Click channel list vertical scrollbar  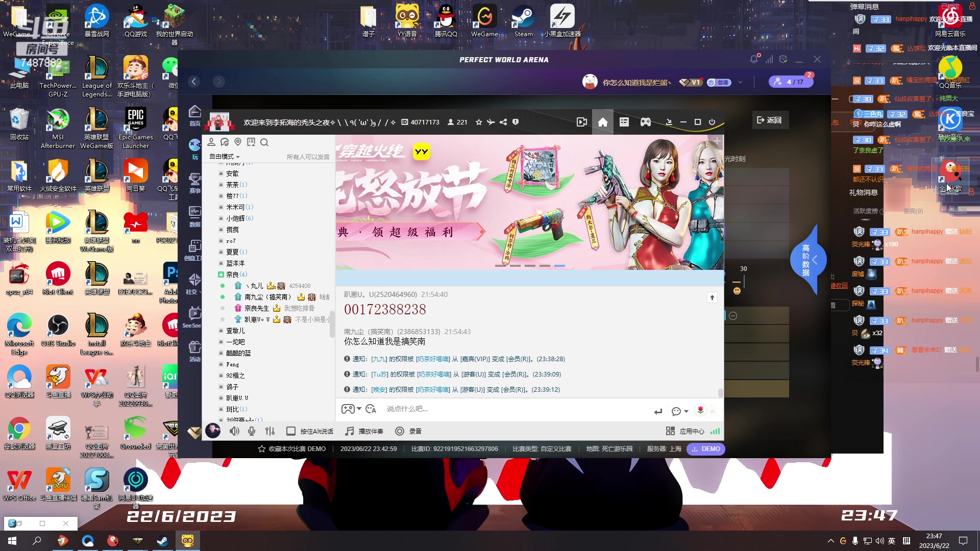pyautogui.click(x=332, y=324)
